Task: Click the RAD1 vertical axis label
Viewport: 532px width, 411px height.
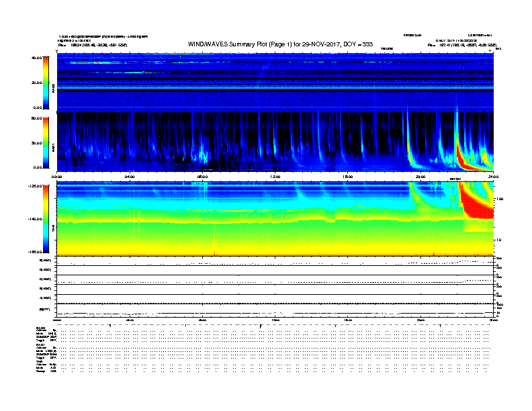Action: tap(53, 147)
